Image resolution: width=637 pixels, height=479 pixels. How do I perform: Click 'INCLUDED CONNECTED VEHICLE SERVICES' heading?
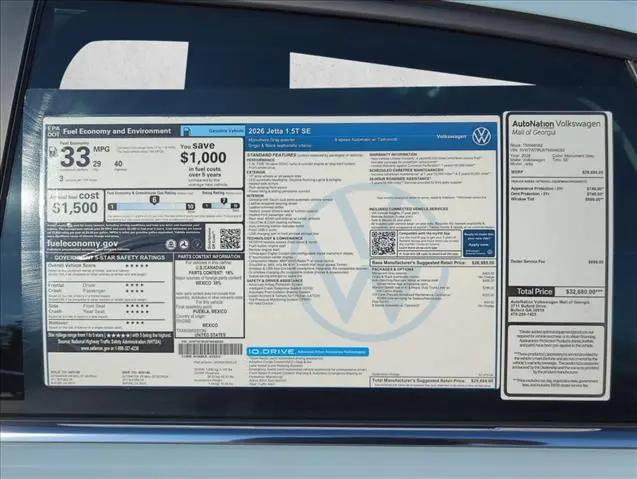409,209
